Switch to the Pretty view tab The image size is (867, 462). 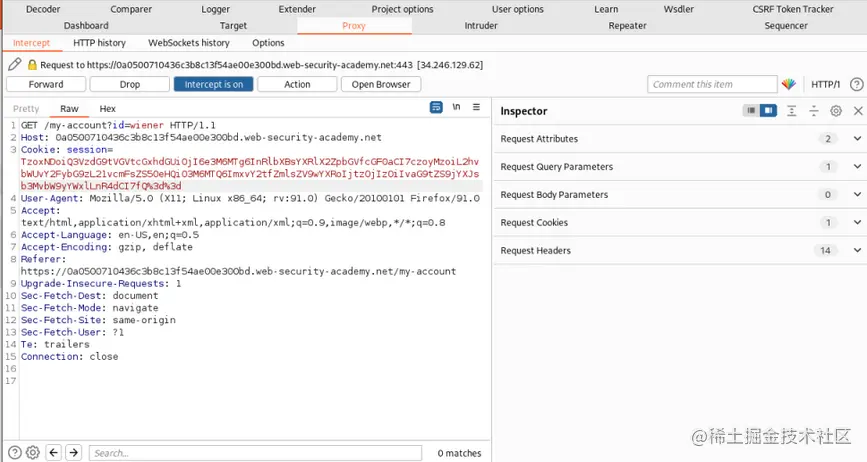coord(26,109)
